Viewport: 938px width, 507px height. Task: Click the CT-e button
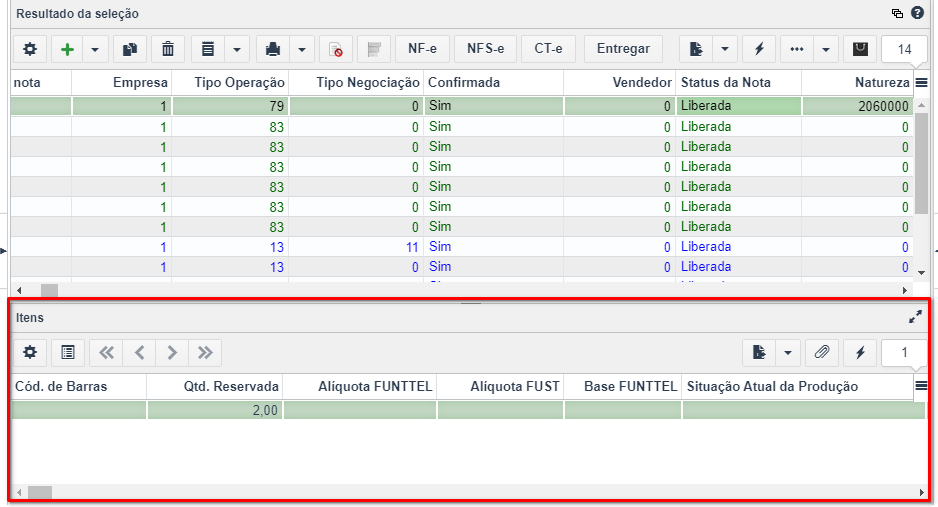[x=549, y=49]
